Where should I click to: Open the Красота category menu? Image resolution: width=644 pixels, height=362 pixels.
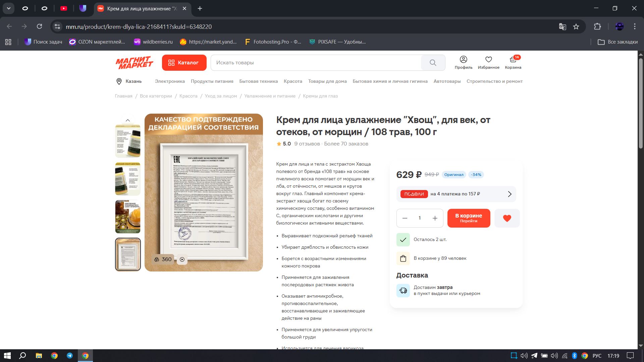click(x=293, y=81)
